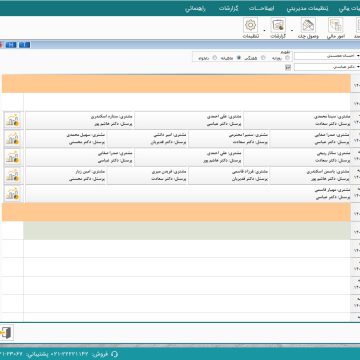Click the مهیار قاسمی appointment entry
The width and height of the screenshot is (360, 360).
tap(188, 194)
